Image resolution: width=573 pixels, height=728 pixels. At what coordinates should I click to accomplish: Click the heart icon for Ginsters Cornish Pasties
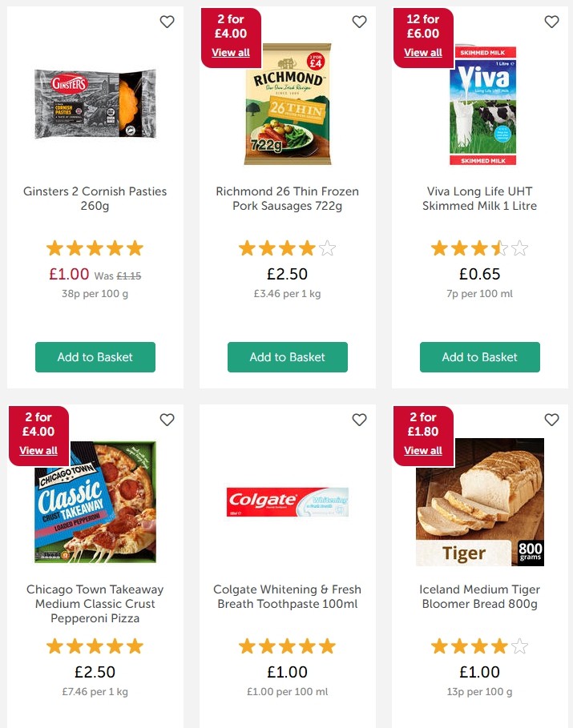(x=167, y=22)
